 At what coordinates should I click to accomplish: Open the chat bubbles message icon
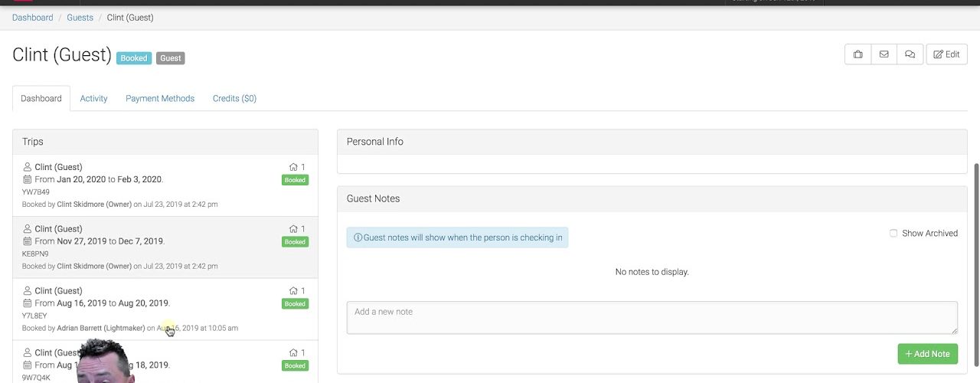(910, 54)
